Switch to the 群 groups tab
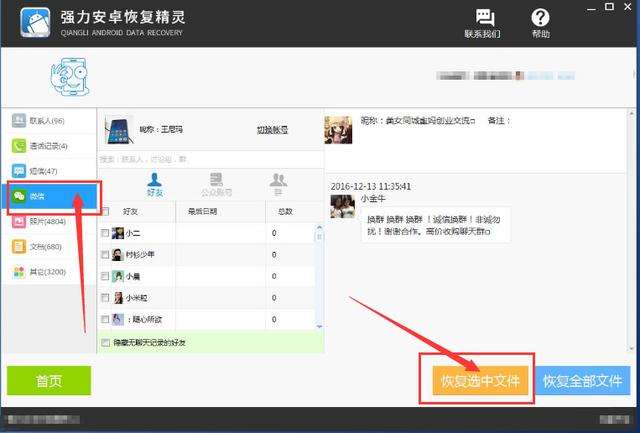 [x=278, y=185]
